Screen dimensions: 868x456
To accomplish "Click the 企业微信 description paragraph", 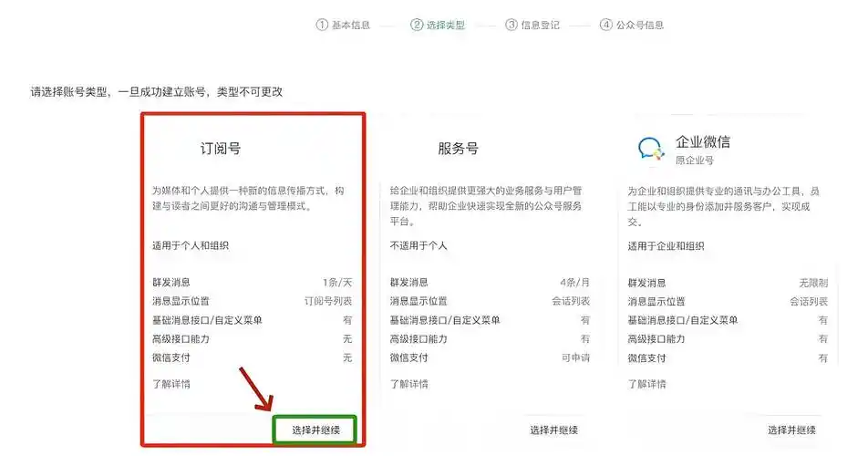I will (724, 206).
